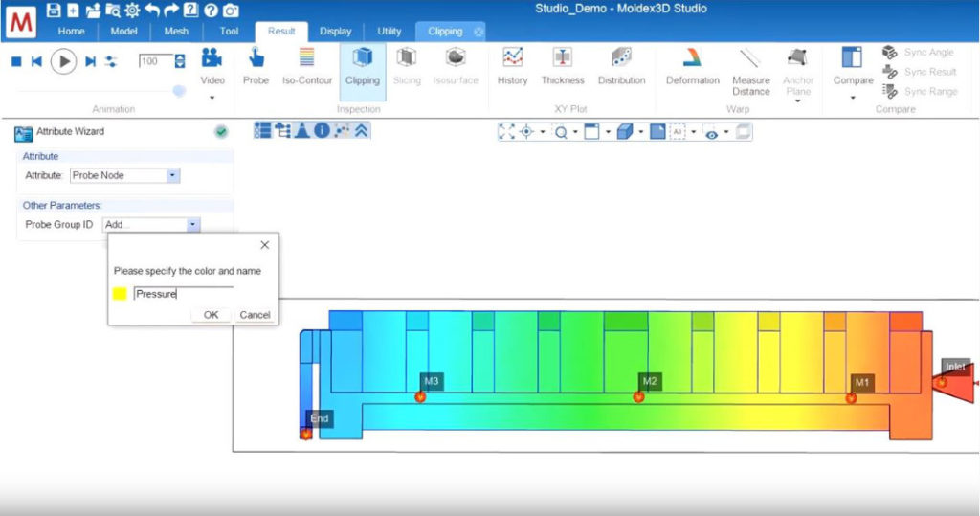This screenshot has height=516, width=980.
Task: Click the animation frame value field showing 100
Action: click(156, 61)
